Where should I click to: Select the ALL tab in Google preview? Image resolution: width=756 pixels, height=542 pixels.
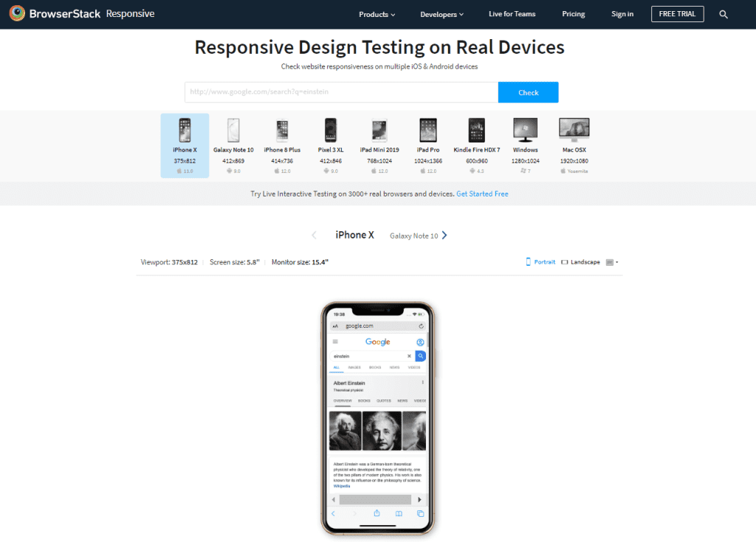[337, 368]
